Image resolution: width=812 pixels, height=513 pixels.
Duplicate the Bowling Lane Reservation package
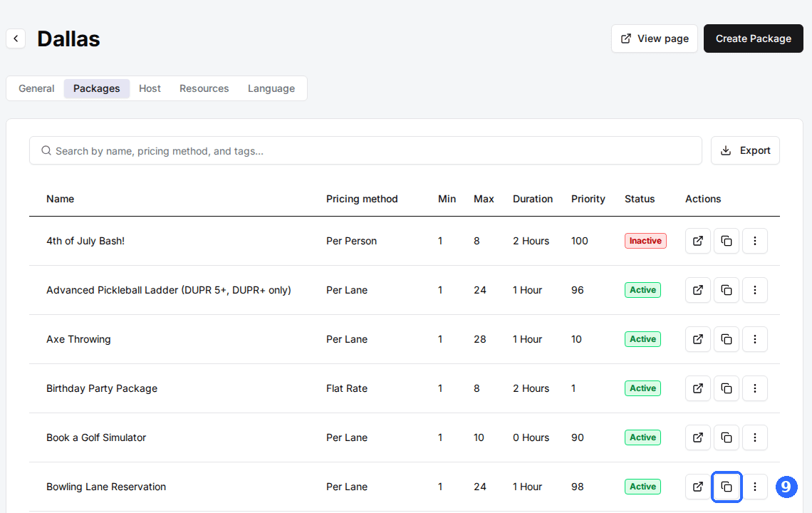pos(726,487)
